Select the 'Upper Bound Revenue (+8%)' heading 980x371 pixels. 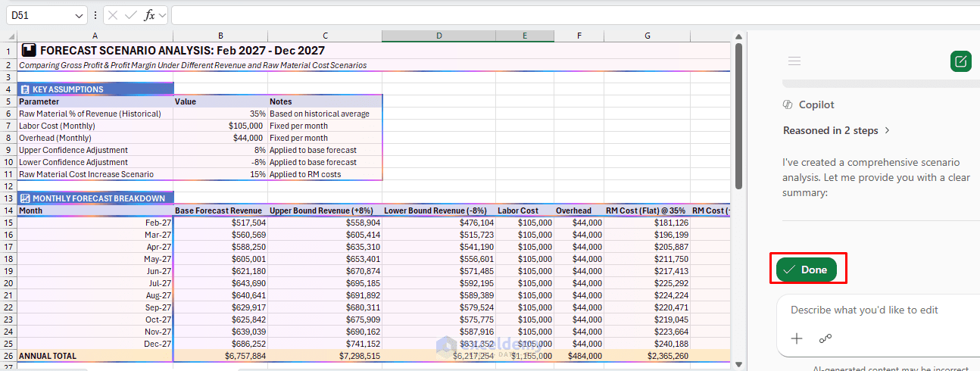[x=325, y=210]
